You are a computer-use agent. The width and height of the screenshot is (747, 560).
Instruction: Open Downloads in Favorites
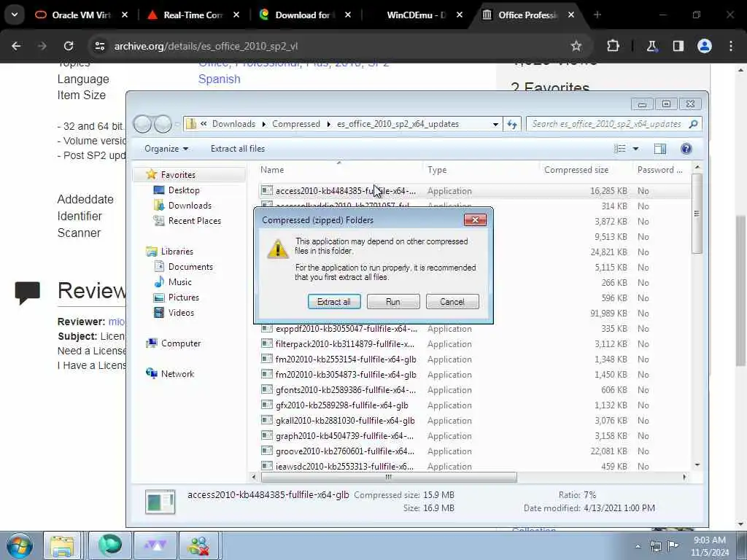(x=190, y=205)
